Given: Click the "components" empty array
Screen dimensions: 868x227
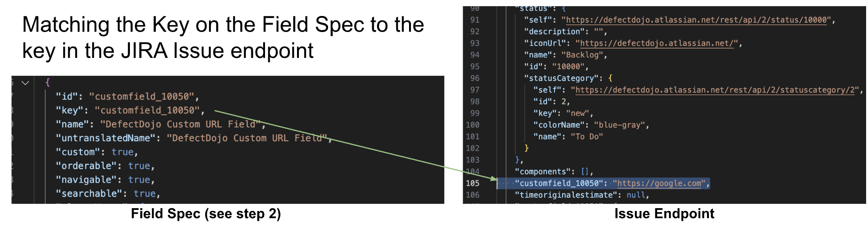Looking at the screenshot, I should click(584, 171).
